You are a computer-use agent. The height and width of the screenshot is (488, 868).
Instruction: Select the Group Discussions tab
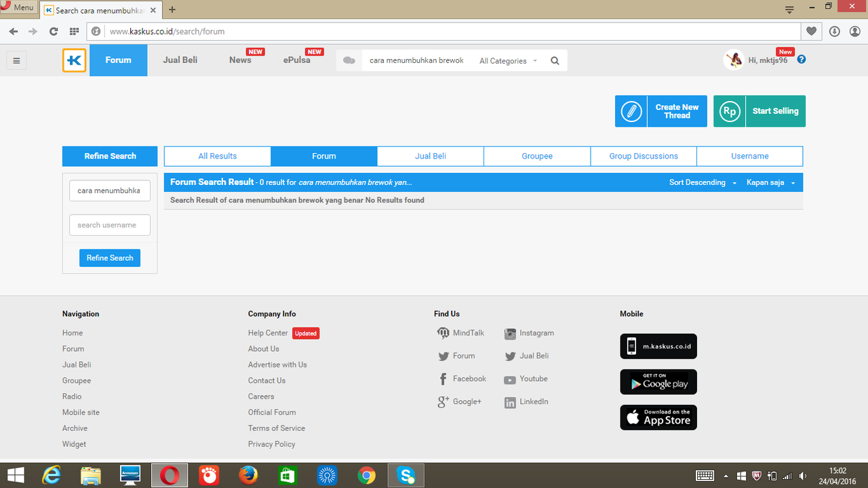tap(644, 156)
